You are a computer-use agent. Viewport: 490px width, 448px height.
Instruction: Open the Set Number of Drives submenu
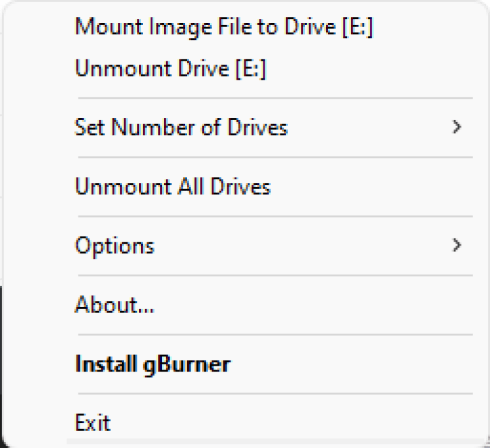pyautogui.click(x=181, y=127)
